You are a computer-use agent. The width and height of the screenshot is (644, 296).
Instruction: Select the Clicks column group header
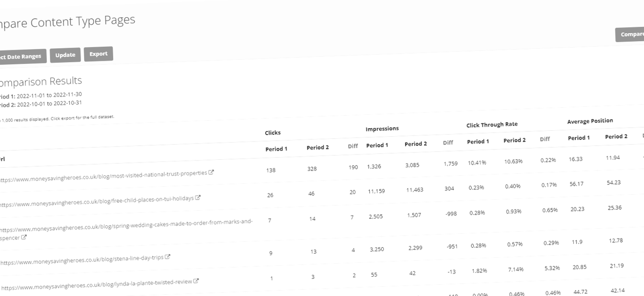273,132
